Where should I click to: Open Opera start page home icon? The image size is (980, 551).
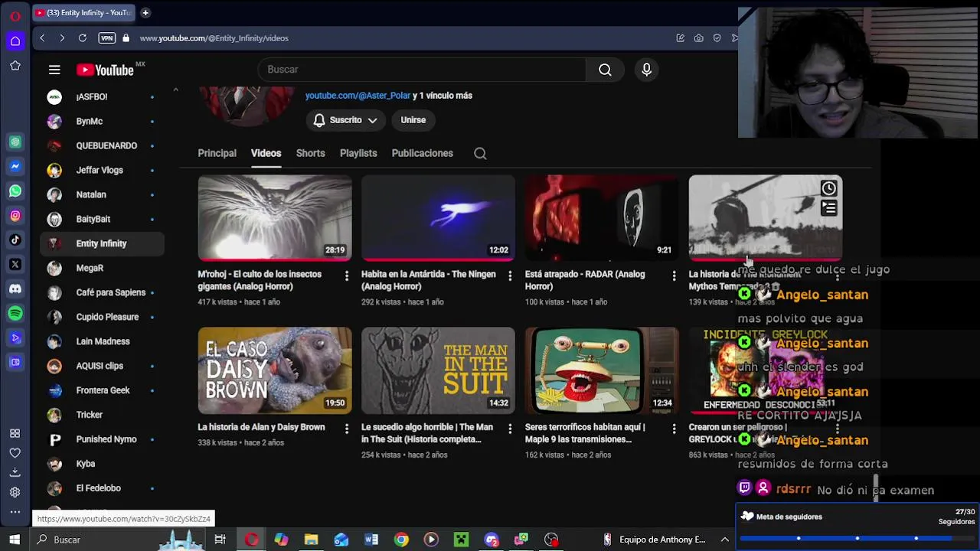coord(15,41)
